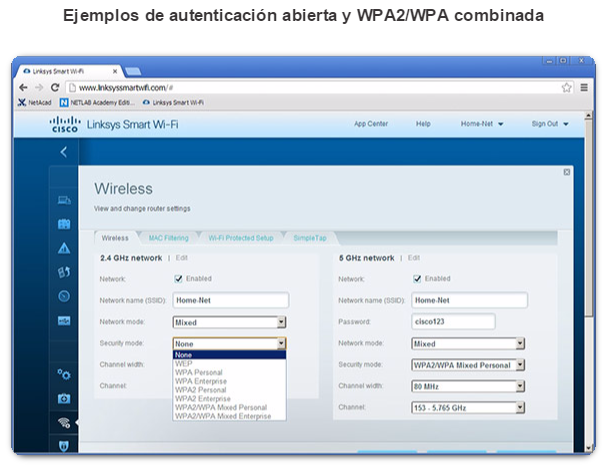Open the Wireless Wi-Fi sidebar icon
Image resolution: width=602 pixels, height=465 pixels.
click(64, 423)
